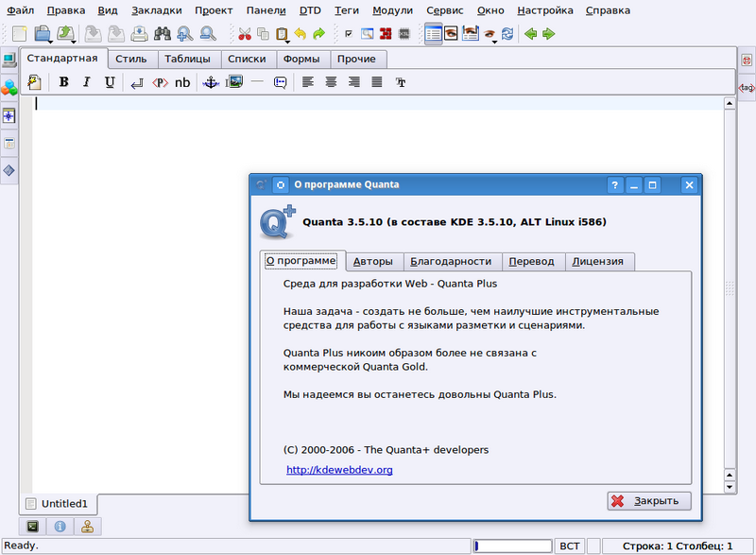Viewport: 756px width, 555px height.
Task: Expand the Open file dropdown arrow
Action: point(50,42)
